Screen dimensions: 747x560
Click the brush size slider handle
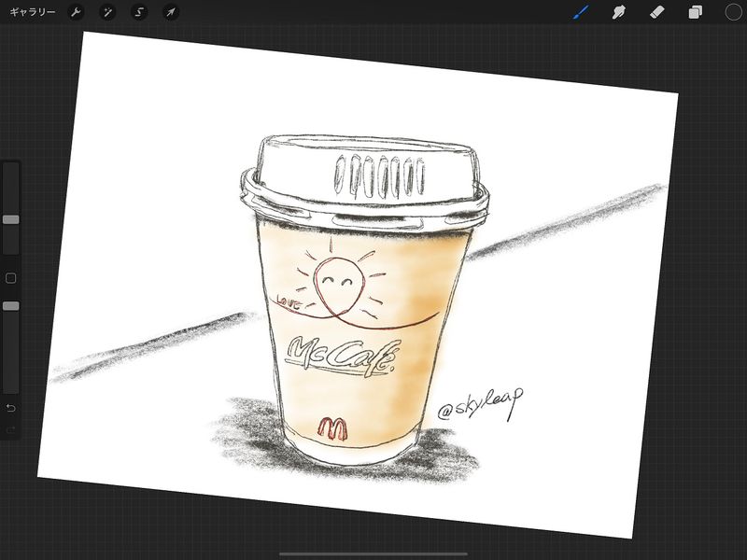(x=11, y=219)
